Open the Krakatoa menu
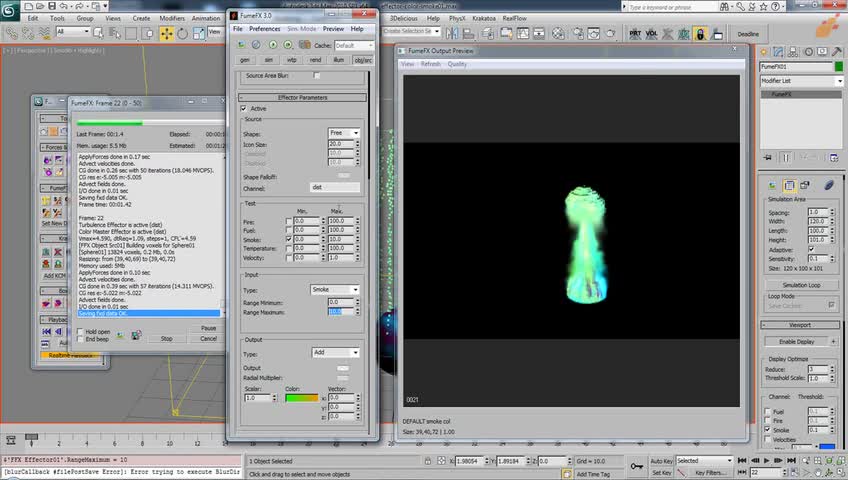The image size is (848, 480). click(483, 18)
